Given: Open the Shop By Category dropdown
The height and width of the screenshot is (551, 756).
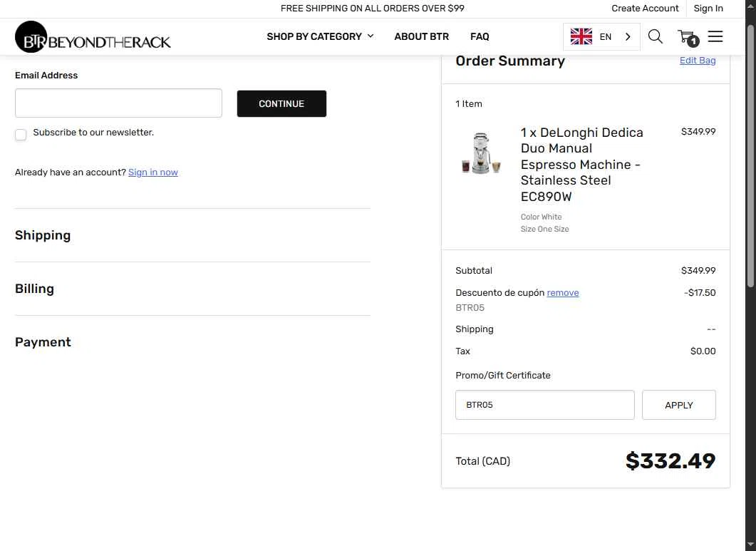Looking at the screenshot, I should pos(320,36).
